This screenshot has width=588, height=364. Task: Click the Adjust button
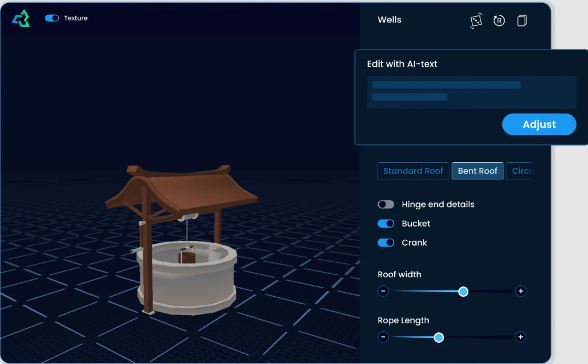[539, 124]
